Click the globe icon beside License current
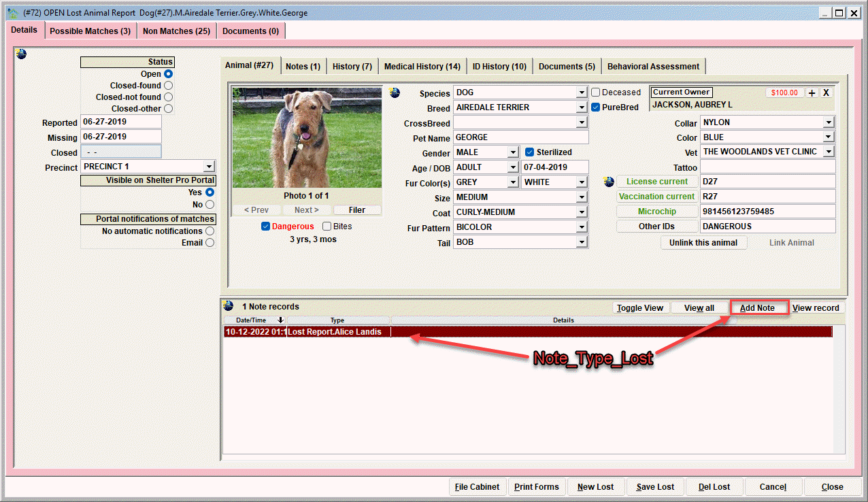 (x=609, y=182)
